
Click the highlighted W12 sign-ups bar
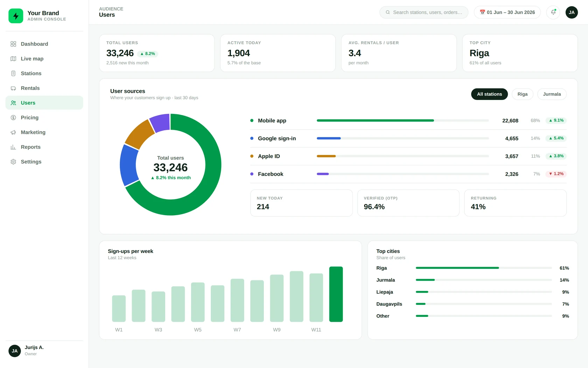(336, 294)
